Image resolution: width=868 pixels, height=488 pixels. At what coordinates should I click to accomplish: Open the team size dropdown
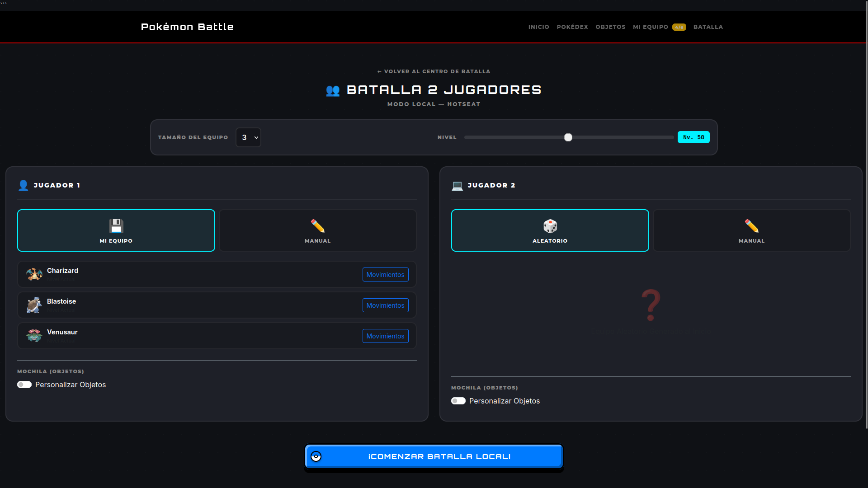tap(248, 137)
